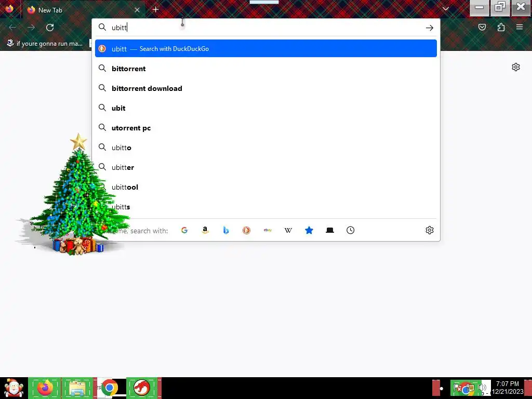Open search settings gear in dropdown
The width and height of the screenshot is (532, 399).
[430, 230]
